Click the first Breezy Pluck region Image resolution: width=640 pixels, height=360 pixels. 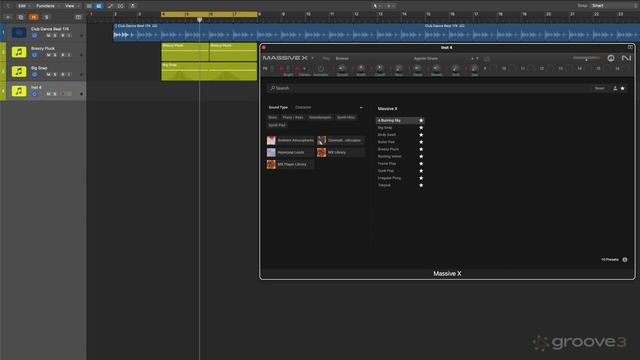tap(185, 52)
